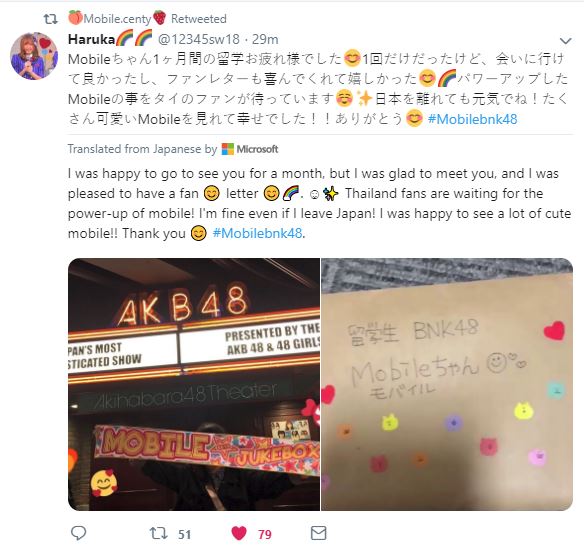The width and height of the screenshot is (584, 549).
Task: Send tweet via direct message envelope icon
Action: tap(318, 533)
